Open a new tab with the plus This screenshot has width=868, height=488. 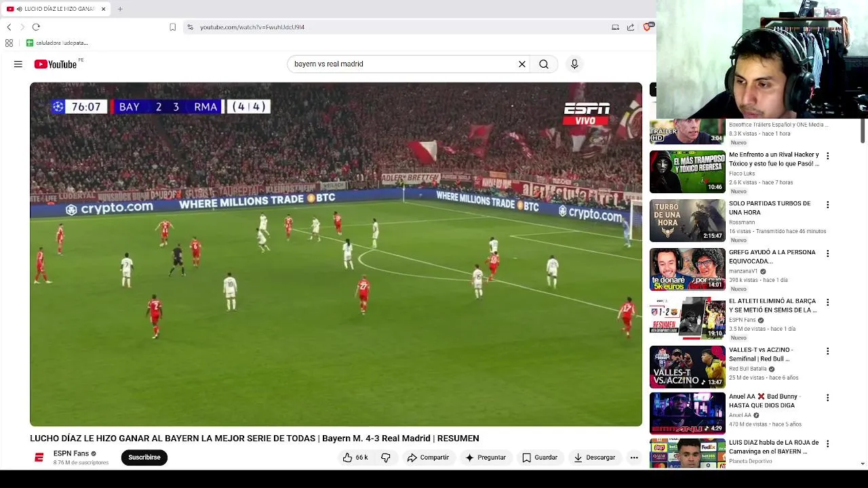[120, 9]
